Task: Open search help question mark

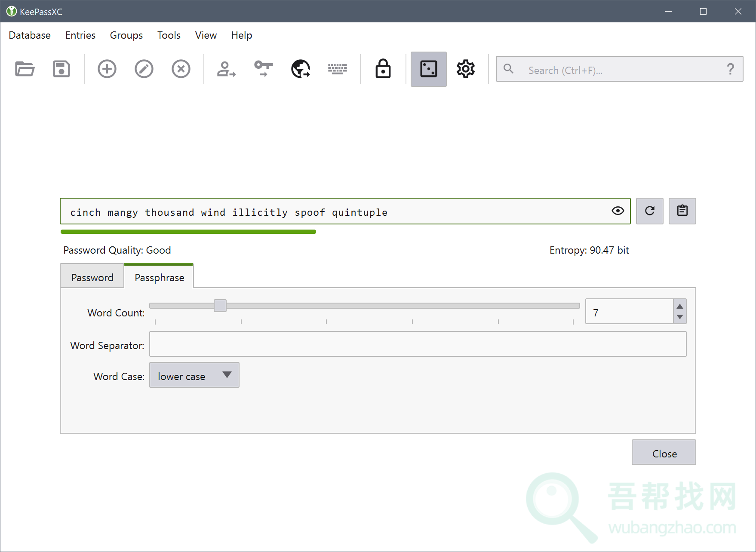Action: click(x=730, y=69)
